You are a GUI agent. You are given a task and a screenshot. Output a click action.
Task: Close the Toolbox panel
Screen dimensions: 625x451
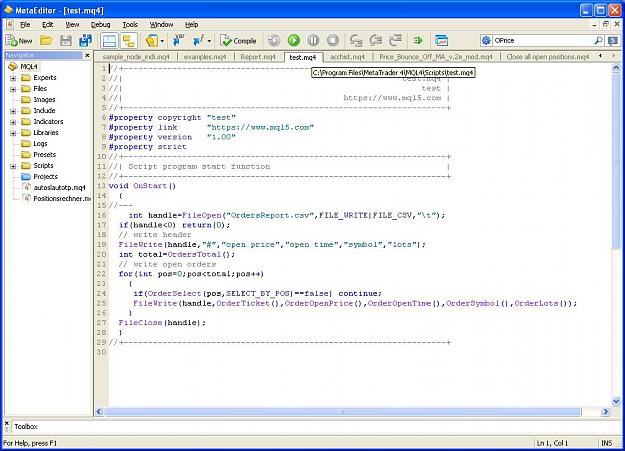coord(6,423)
